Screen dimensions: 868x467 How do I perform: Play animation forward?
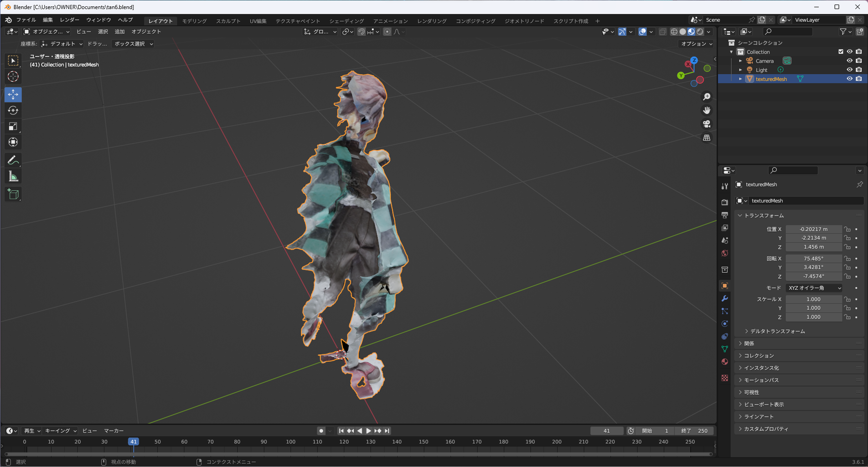(x=368, y=431)
